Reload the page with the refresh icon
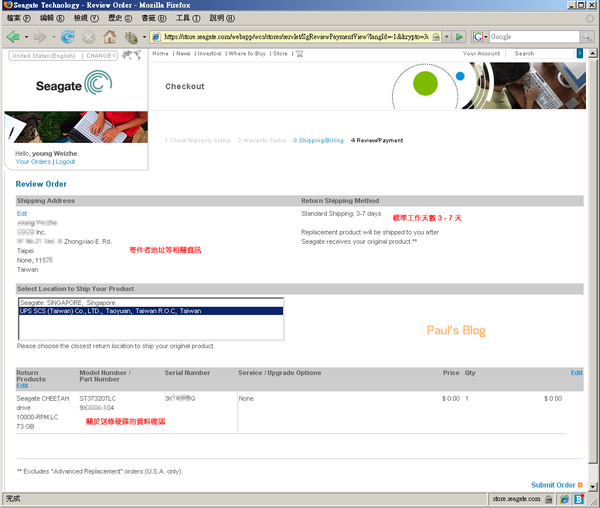600x508 pixels. pyautogui.click(x=68, y=37)
